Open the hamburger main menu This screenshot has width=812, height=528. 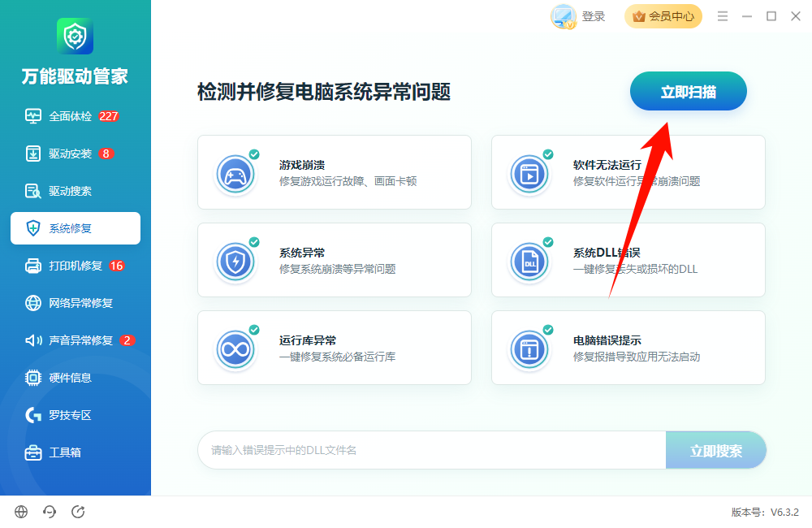coord(723,16)
